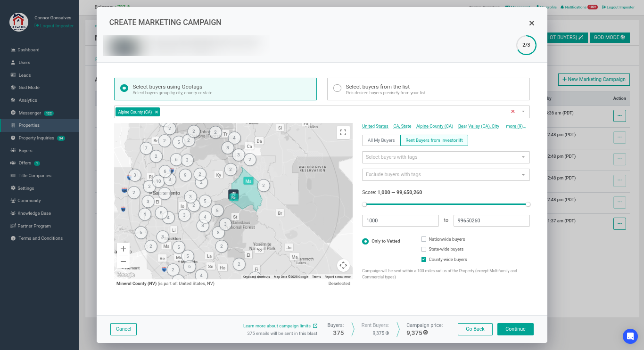Click the Offers handshake icon
This screenshot has width=644, height=350.
(x=13, y=163)
